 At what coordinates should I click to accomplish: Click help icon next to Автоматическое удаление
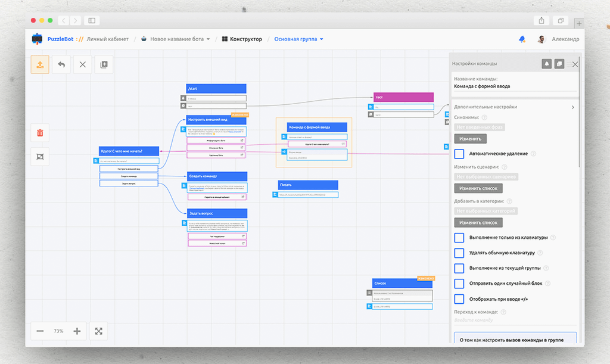pyautogui.click(x=533, y=154)
